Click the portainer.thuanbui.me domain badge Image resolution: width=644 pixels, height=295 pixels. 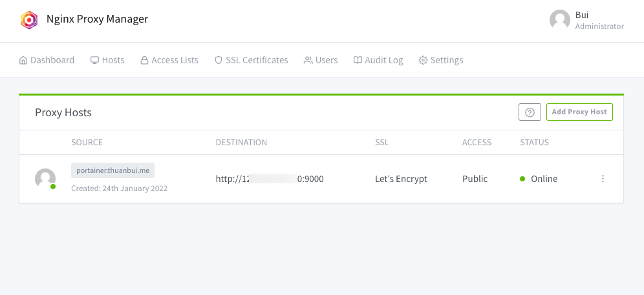tap(113, 170)
